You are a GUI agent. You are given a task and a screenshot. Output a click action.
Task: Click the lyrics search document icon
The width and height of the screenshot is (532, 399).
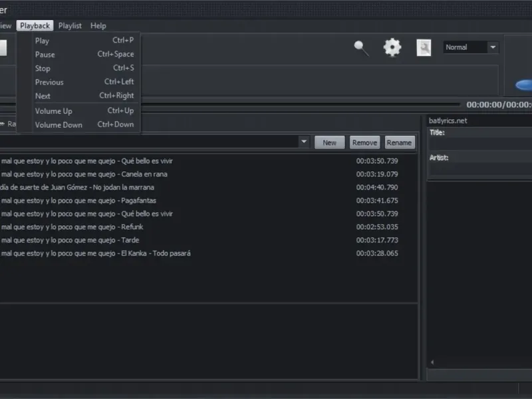[424, 47]
